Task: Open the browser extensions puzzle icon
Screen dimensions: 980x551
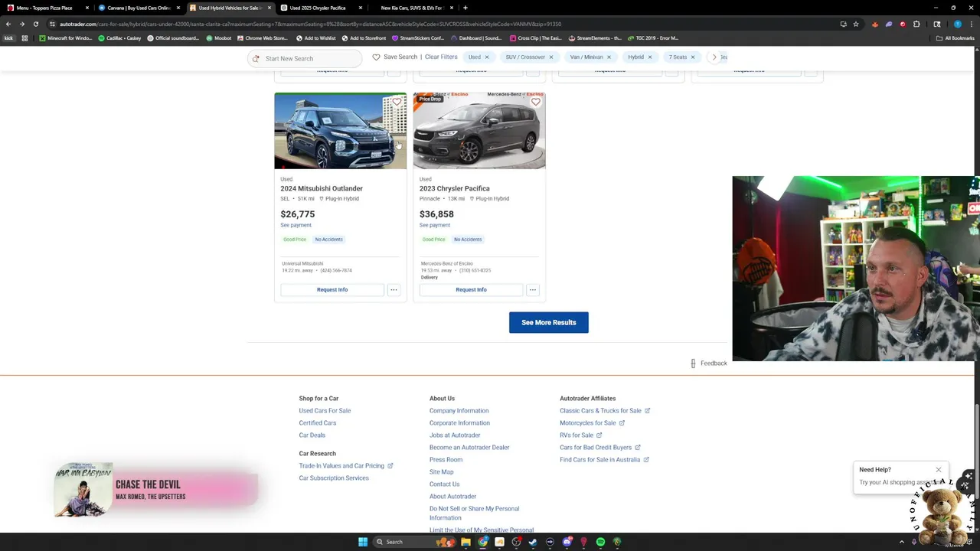Action: coord(916,24)
